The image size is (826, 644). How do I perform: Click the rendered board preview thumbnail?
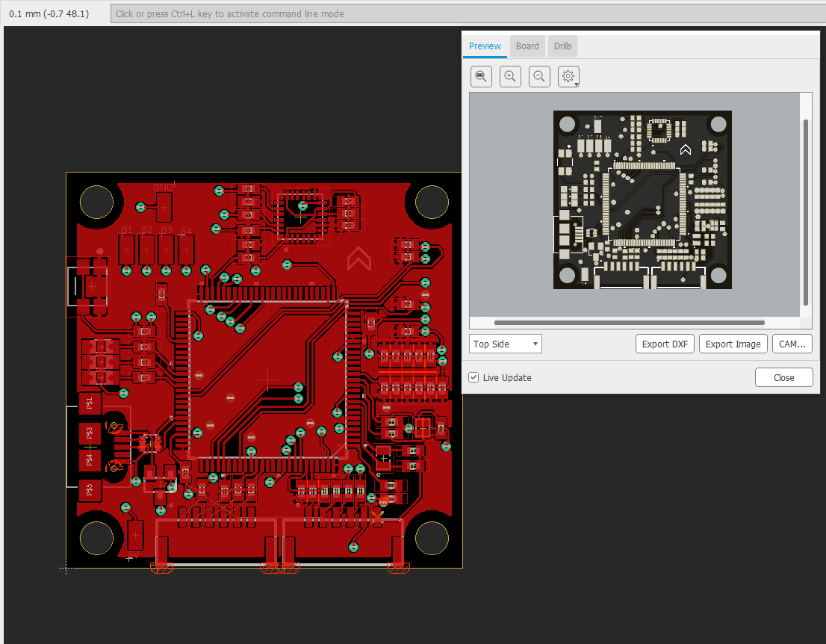[x=642, y=199]
